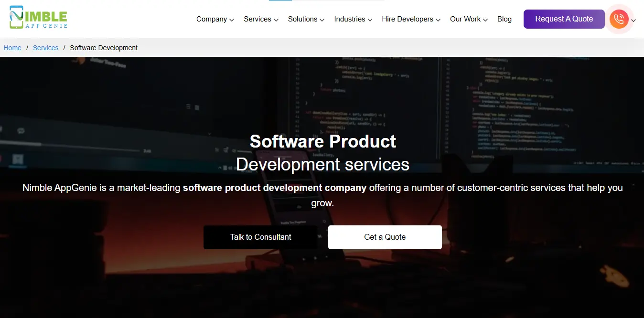This screenshot has height=318, width=644.
Task: Click the Home breadcrumb link
Action: (x=12, y=48)
